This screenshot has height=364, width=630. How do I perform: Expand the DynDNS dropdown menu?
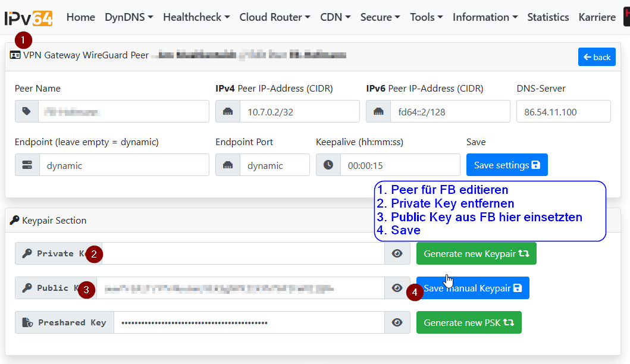pos(128,17)
